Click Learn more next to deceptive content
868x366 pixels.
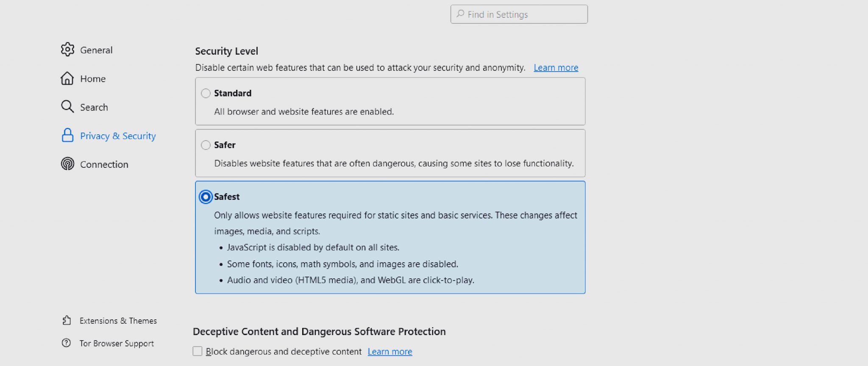click(x=389, y=351)
